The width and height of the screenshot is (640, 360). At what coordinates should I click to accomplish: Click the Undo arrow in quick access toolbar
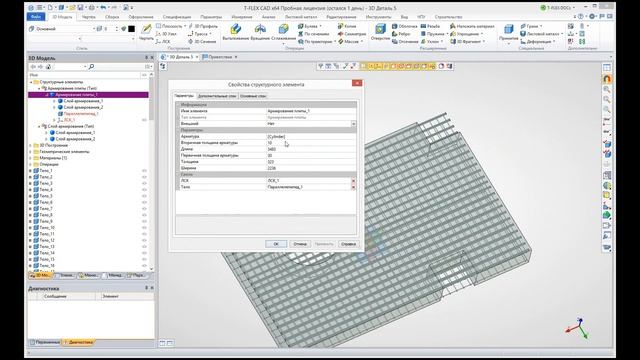(103, 8)
